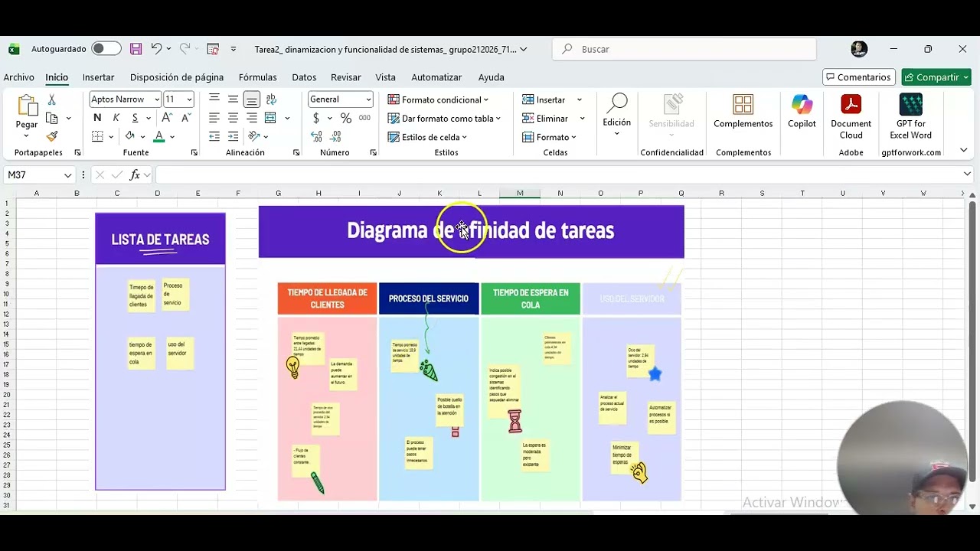Switch to the Fórmulas tab
Viewport: 980px width, 551px height.
(257, 77)
